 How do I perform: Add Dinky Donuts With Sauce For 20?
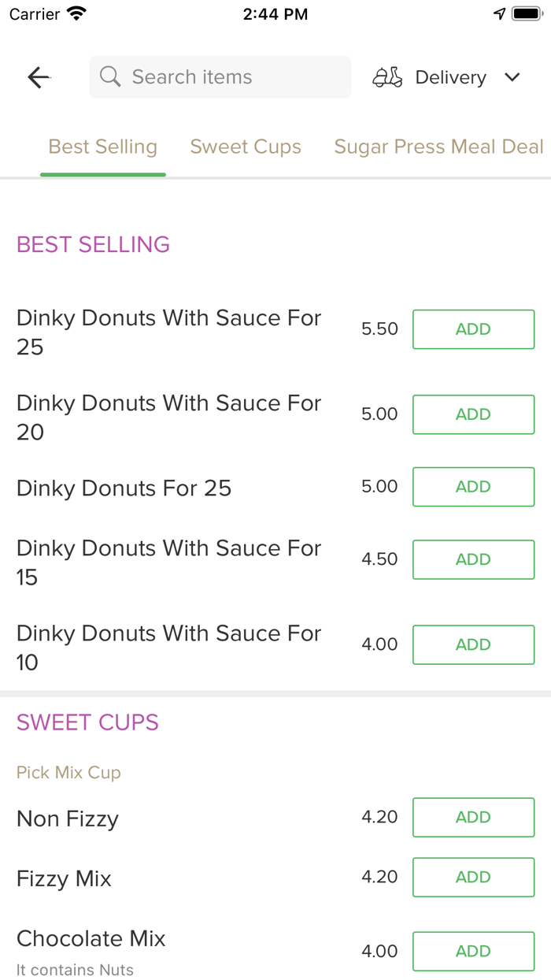click(473, 414)
